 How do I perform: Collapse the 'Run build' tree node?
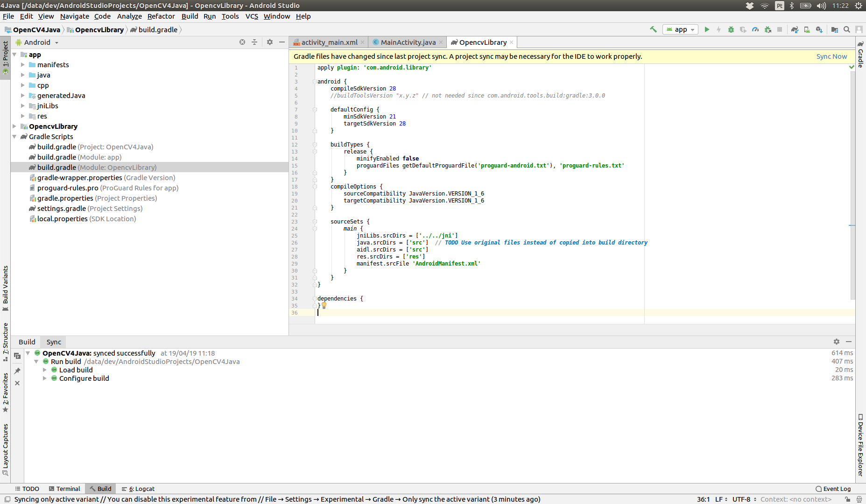pyautogui.click(x=36, y=362)
